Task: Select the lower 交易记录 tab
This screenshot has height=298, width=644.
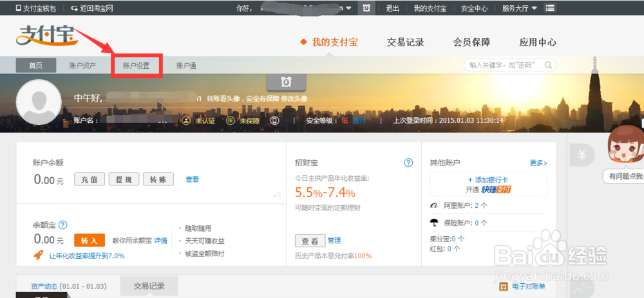Action: [x=149, y=286]
